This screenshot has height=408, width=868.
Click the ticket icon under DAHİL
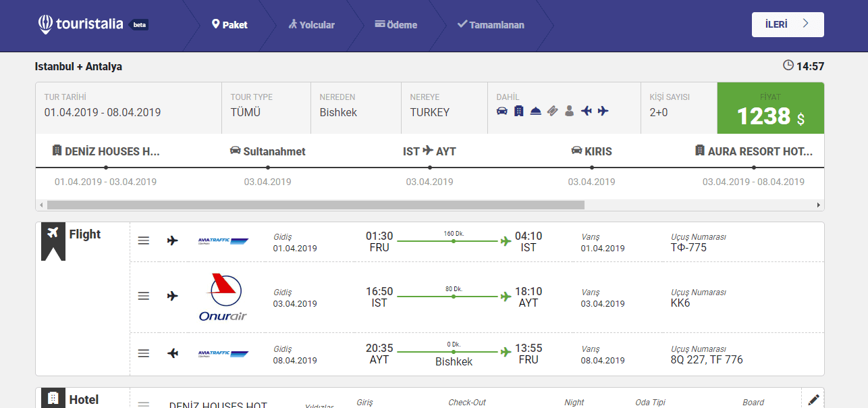coord(552,111)
